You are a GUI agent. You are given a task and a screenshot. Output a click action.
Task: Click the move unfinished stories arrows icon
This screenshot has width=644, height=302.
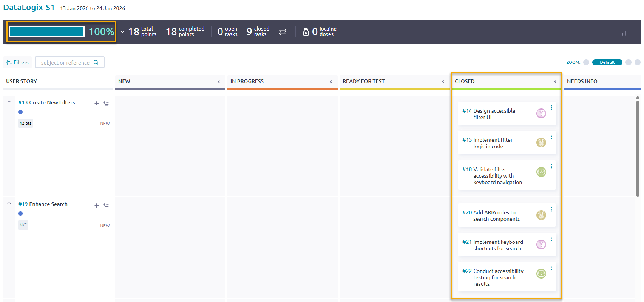point(283,32)
